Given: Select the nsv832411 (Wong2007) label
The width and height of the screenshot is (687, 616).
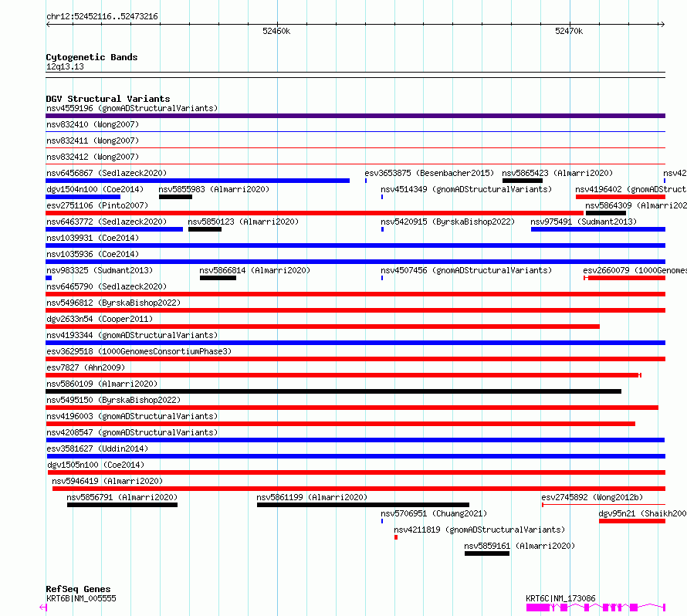Looking at the screenshot, I should (93, 140).
